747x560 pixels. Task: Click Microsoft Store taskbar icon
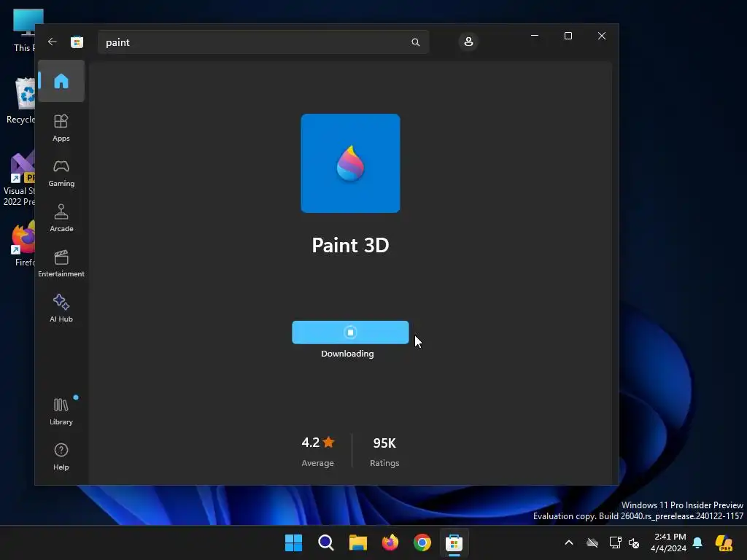pyautogui.click(x=454, y=542)
